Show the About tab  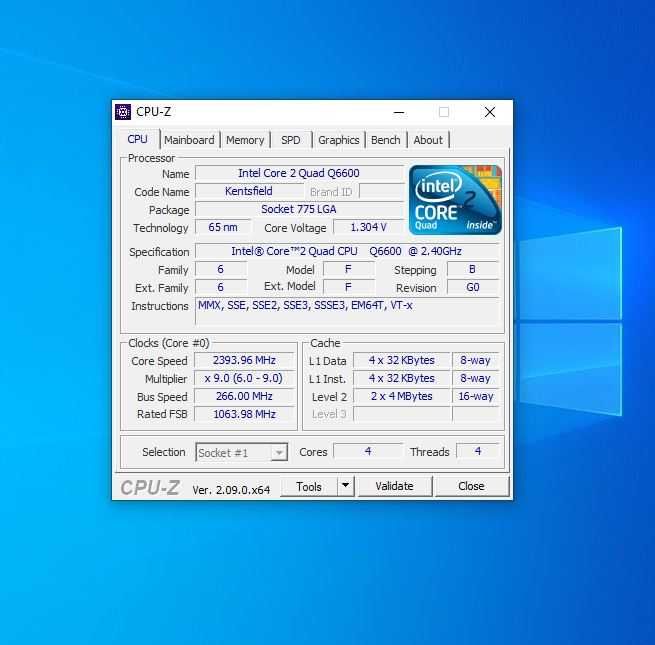[x=428, y=140]
